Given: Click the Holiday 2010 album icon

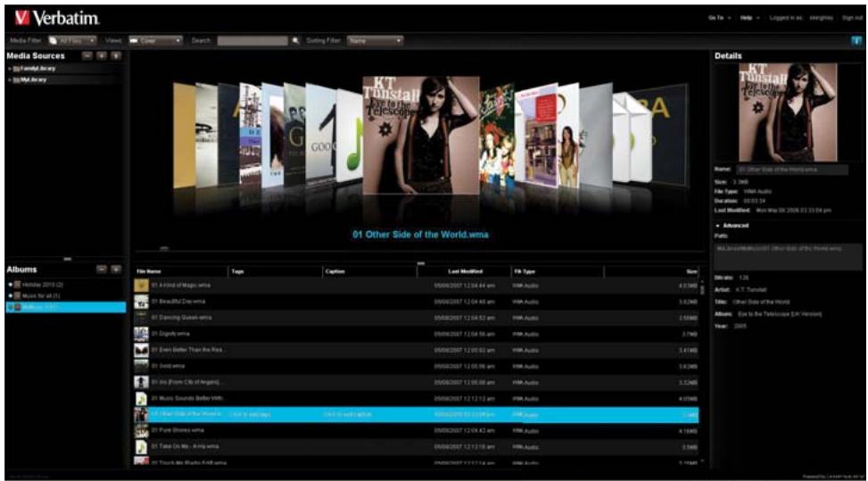Looking at the screenshot, I should (17, 285).
